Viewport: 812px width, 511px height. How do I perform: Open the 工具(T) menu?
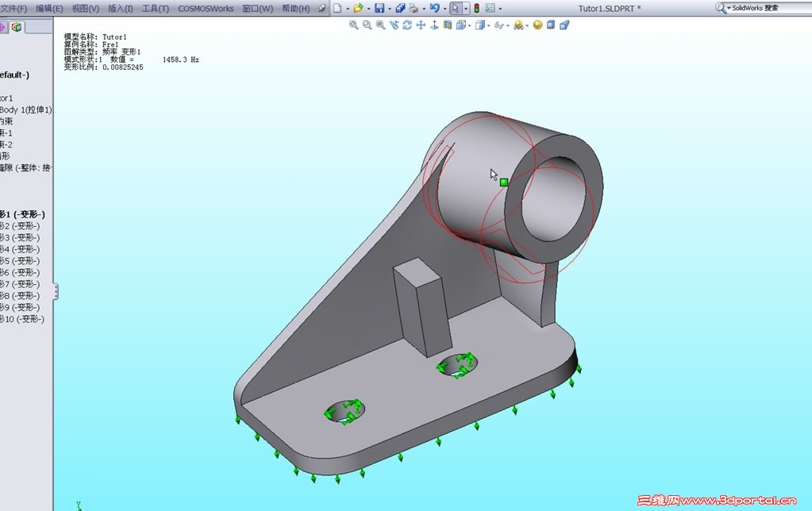tap(156, 8)
